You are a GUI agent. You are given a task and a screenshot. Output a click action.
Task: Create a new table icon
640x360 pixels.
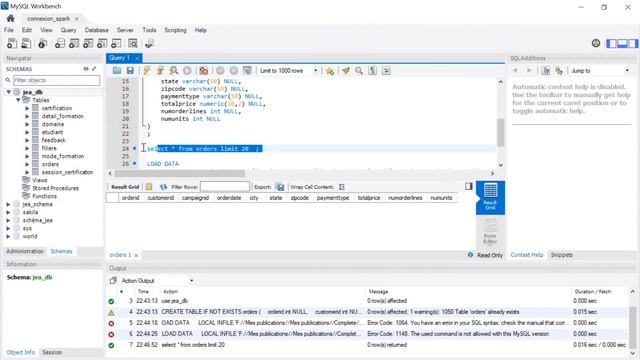tap(74, 43)
